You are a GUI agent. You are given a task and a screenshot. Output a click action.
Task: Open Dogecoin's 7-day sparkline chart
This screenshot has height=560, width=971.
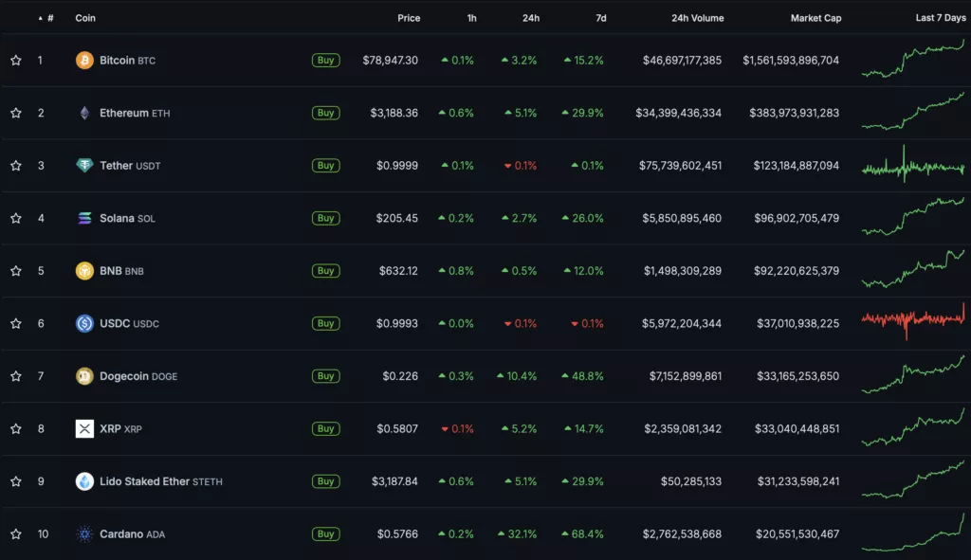pyautogui.click(x=913, y=374)
